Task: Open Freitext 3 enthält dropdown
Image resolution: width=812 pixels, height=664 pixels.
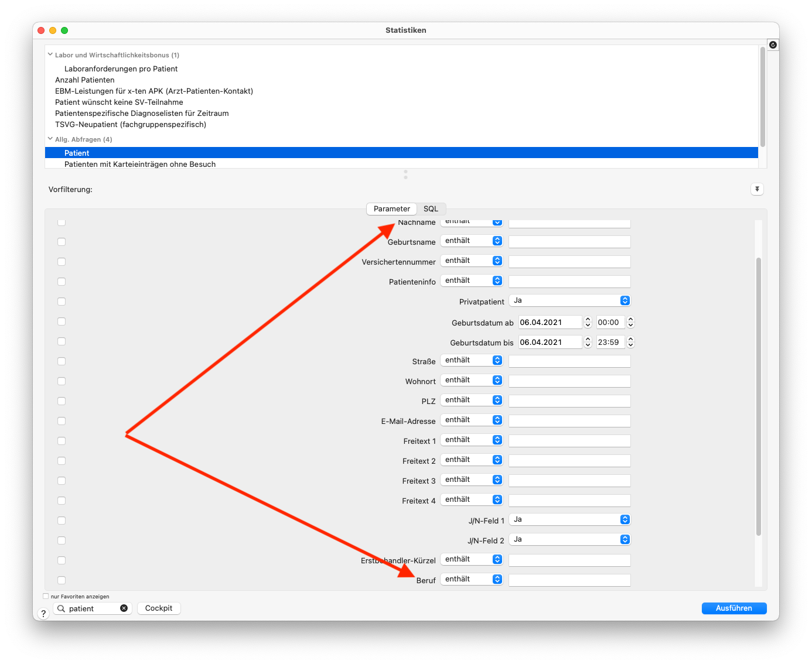Action: (472, 480)
